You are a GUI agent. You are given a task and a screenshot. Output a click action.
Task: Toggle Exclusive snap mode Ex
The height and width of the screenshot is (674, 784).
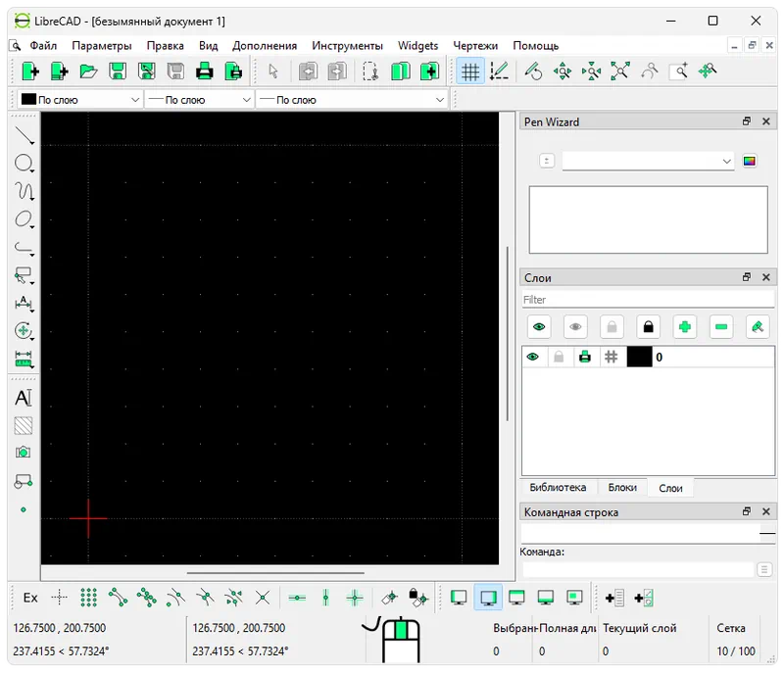tap(30, 598)
